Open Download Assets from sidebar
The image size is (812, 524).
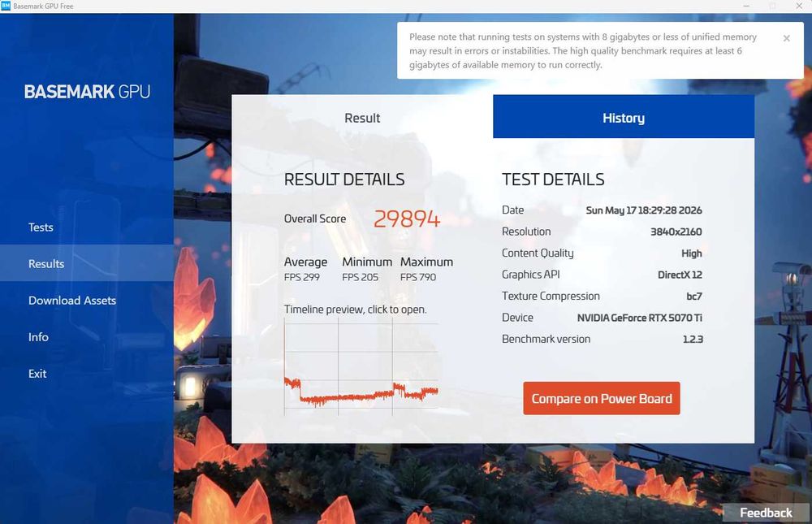(72, 300)
